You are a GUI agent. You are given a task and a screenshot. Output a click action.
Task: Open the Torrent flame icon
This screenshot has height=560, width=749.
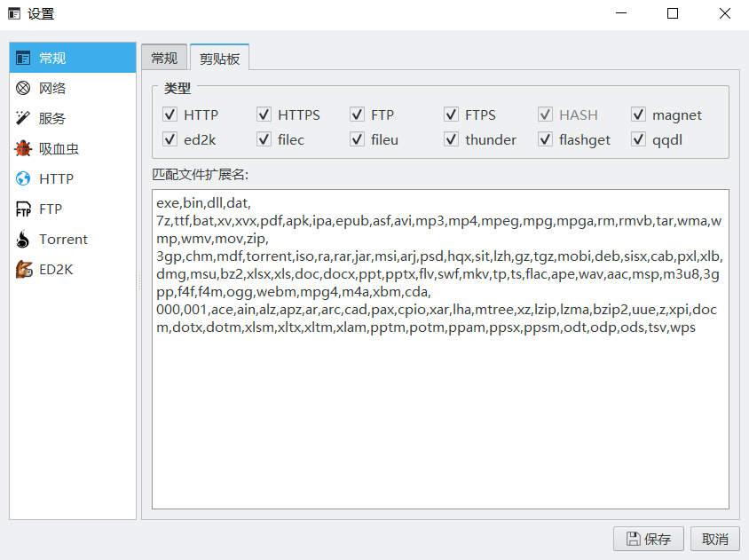point(24,239)
